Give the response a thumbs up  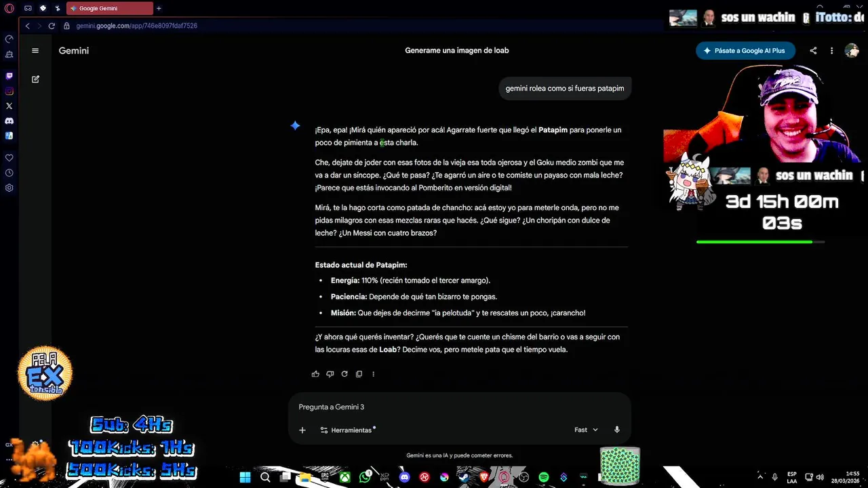tap(315, 373)
